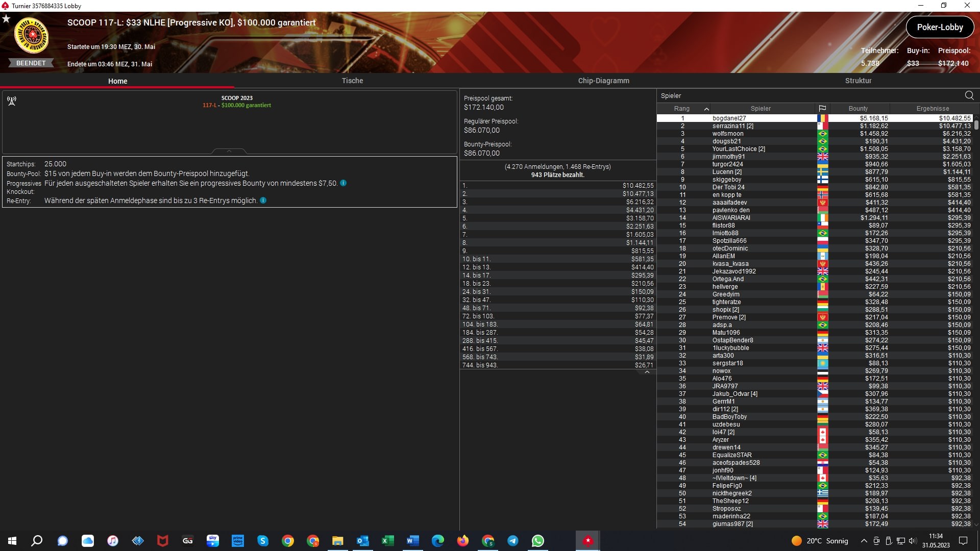
Task: Sort by Ergebnisse column header
Action: 933,109
